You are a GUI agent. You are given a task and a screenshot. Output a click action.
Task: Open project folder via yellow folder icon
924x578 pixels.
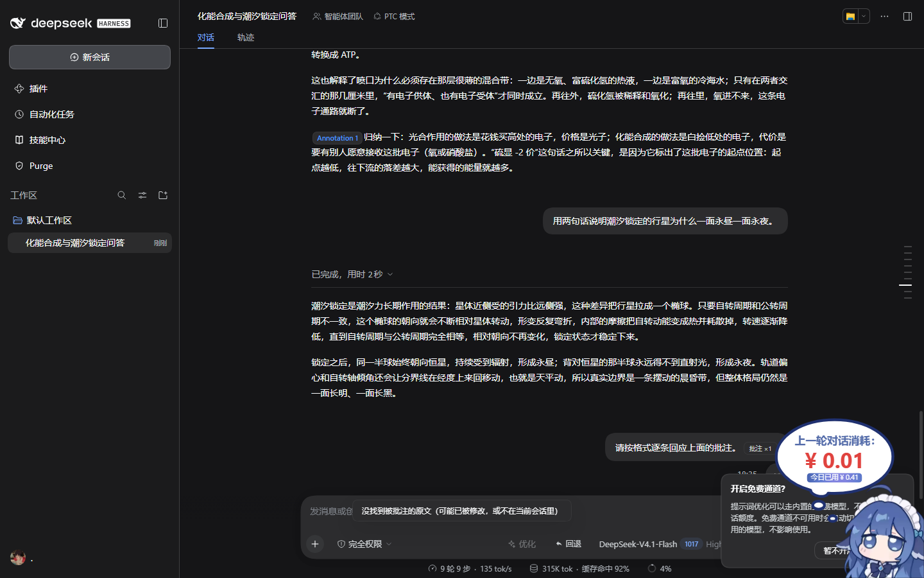click(x=850, y=17)
